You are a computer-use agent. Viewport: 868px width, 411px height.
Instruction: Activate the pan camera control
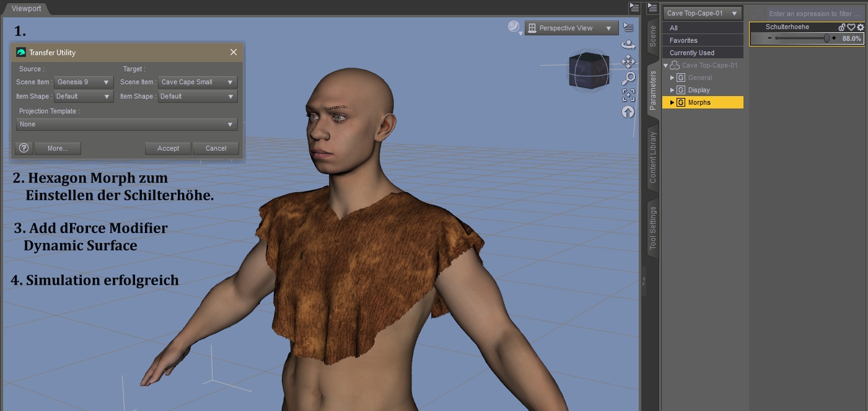[x=628, y=61]
